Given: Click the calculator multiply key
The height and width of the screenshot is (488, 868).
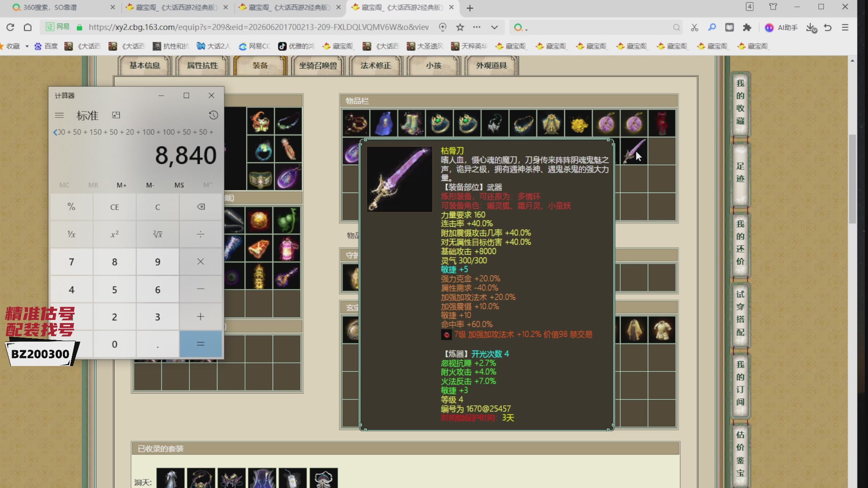Looking at the screenshot, I should (201, 262).
